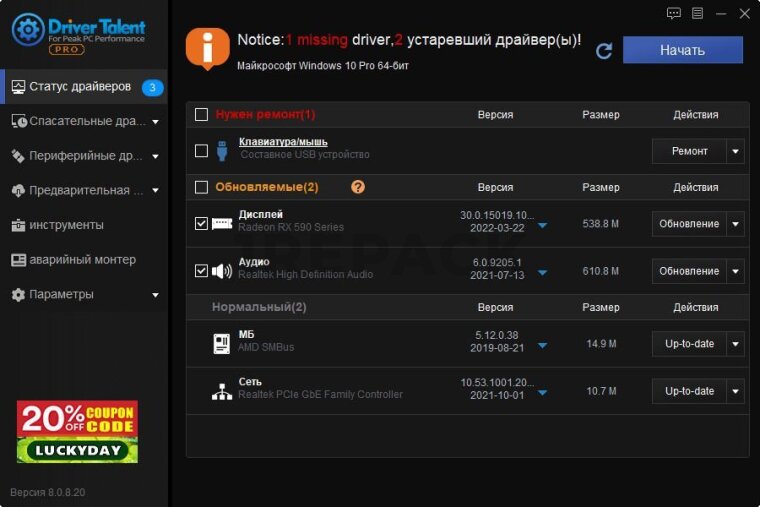Check the Клавиатура/мышь driver checkbox
760x507 pixels.
pos(201,151)
